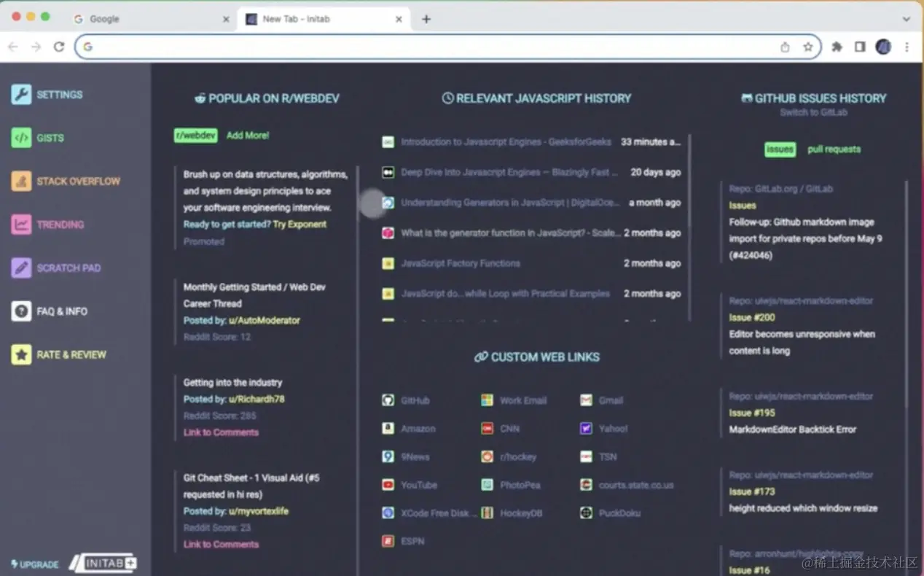Switch to the Google browser tab
The width and height of the screenshot is (924, 576).
[153, 19]
